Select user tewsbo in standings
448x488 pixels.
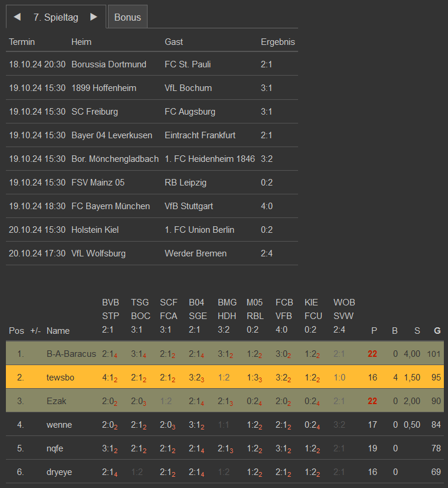pyautogui.click(x=61, y=378)
